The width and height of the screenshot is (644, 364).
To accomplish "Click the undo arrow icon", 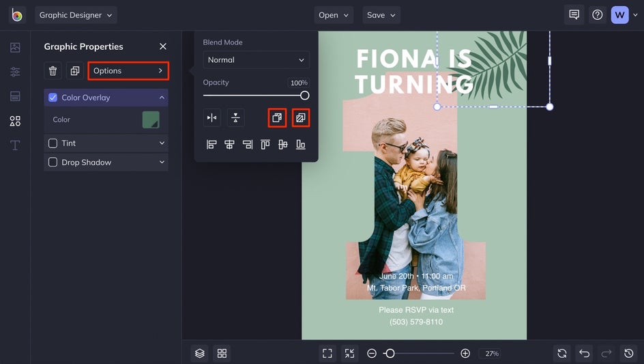I will (x=584, y=353).
